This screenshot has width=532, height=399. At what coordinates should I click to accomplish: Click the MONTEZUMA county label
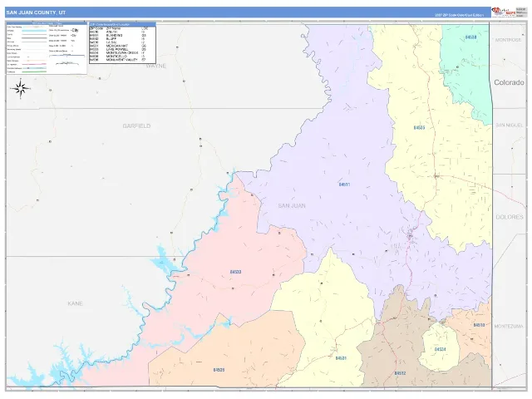click(509, 326)
